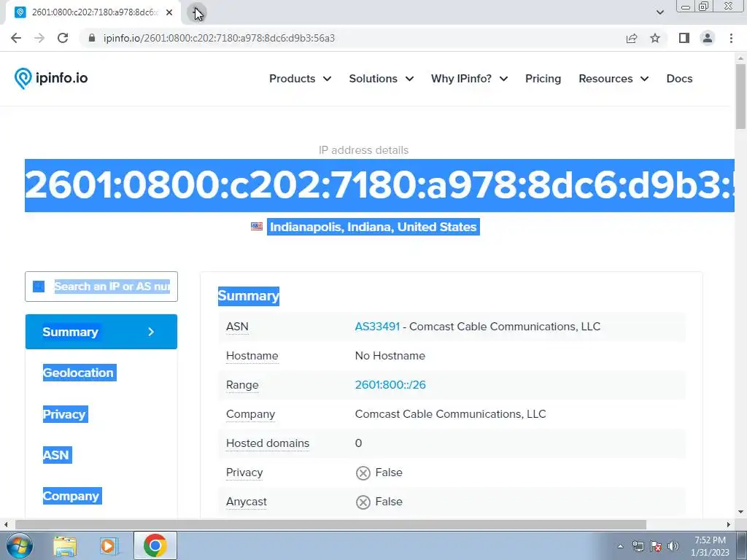Click the No Hostname value
Screen dimensions: 747x560
pos(390,356)
